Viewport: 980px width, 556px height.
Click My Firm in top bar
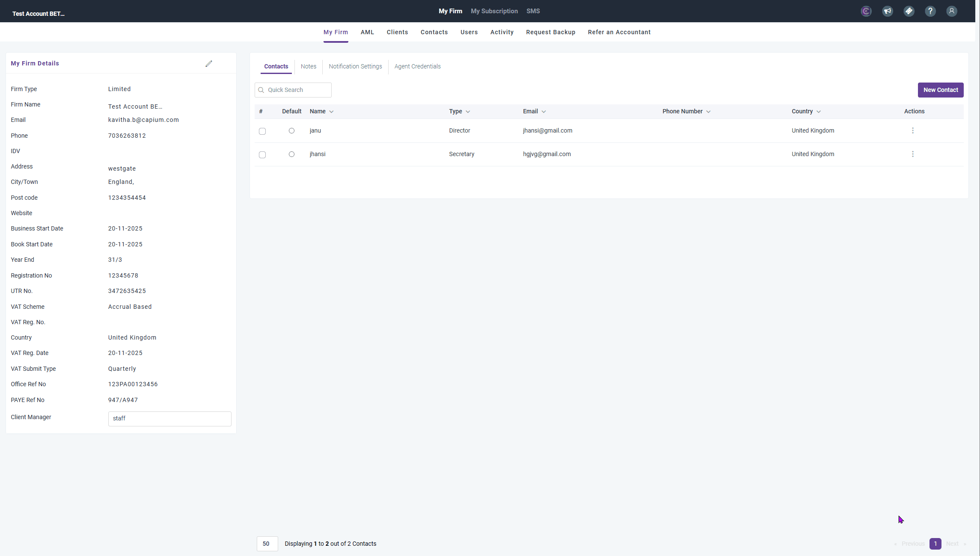coord(450,11)
